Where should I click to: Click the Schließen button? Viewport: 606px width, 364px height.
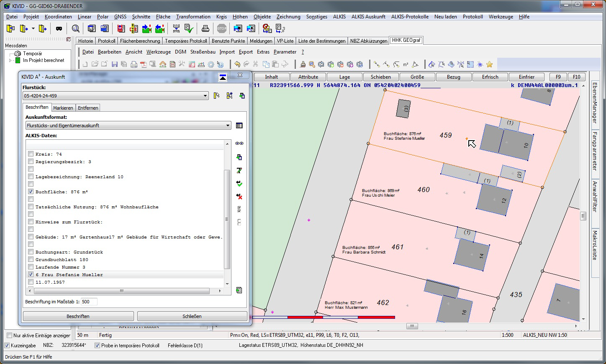pos(192,316)
